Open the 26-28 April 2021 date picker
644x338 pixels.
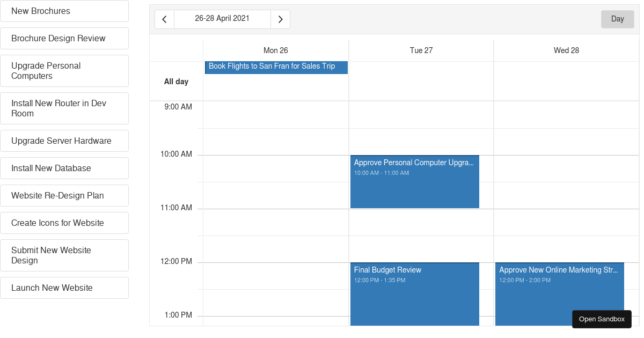222,19
